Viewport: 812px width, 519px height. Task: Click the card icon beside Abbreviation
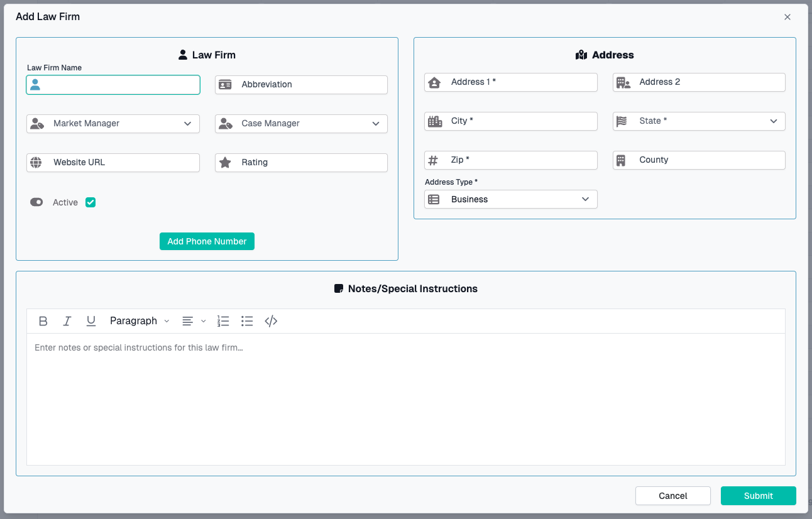[x=225, y=84]
